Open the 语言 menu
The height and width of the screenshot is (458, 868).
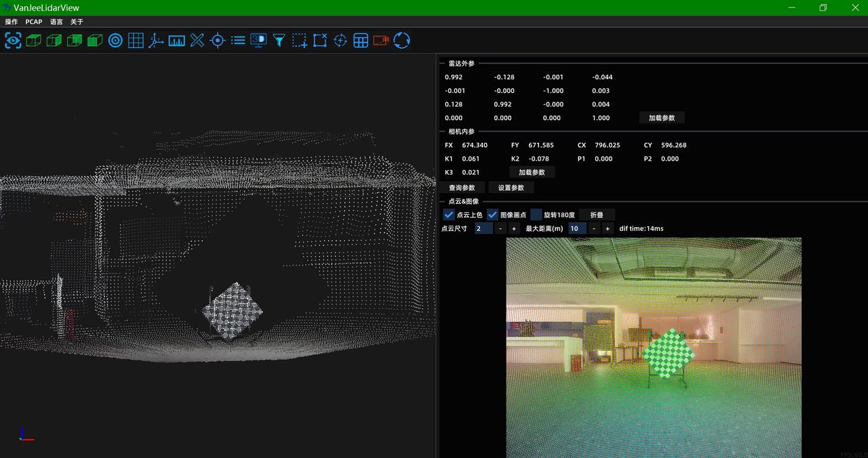point(56,22)
